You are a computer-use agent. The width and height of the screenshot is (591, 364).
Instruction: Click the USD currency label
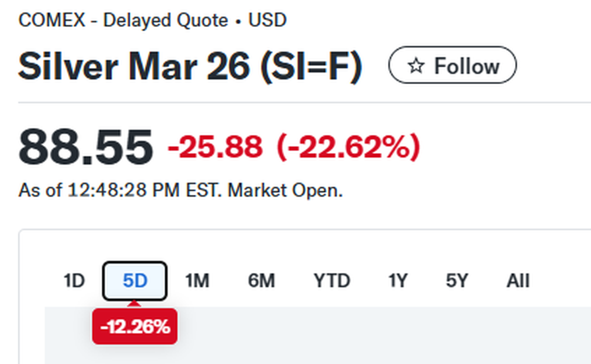[x=267, y=21]
